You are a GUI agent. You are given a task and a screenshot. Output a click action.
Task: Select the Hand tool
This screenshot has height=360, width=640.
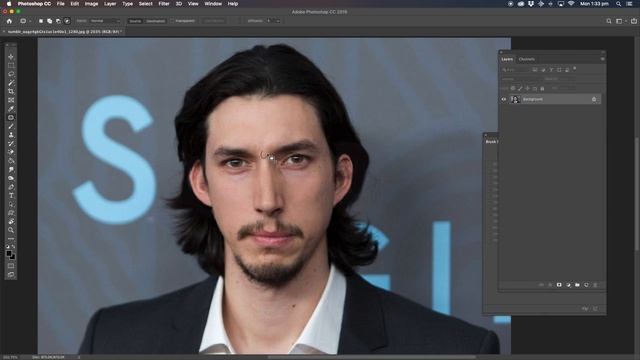pyautogui.click(x=11, y=221)
